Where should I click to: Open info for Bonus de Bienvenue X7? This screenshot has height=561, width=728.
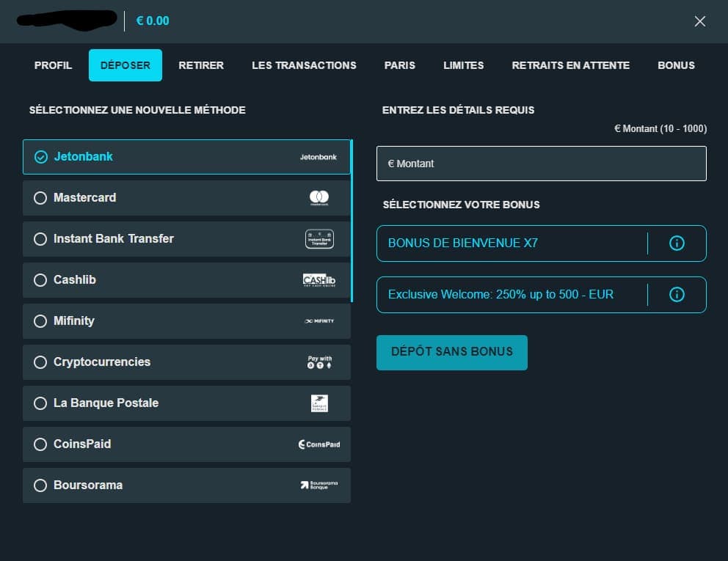pos(677,243)
